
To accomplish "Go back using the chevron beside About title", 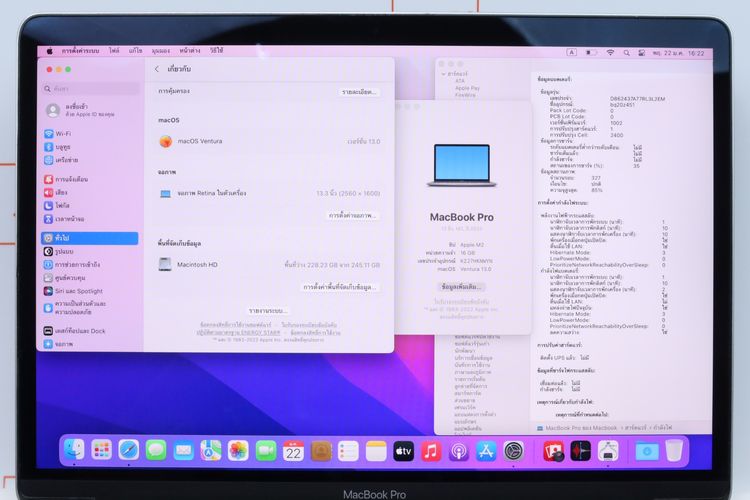I will pyautogui.click(x=157, y=69).
